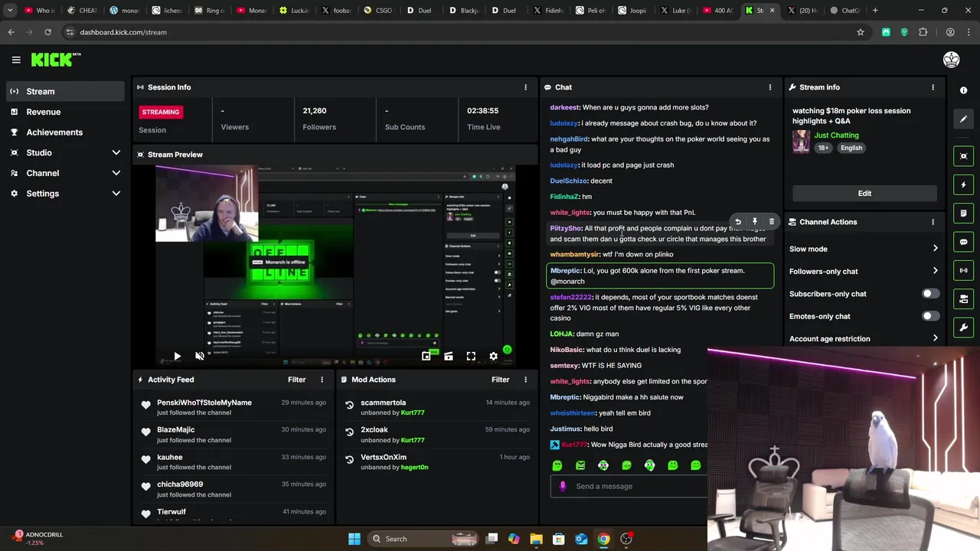Delete the hovered PiitzySho chat message
980x551 pixels.
tap(771, 222)
